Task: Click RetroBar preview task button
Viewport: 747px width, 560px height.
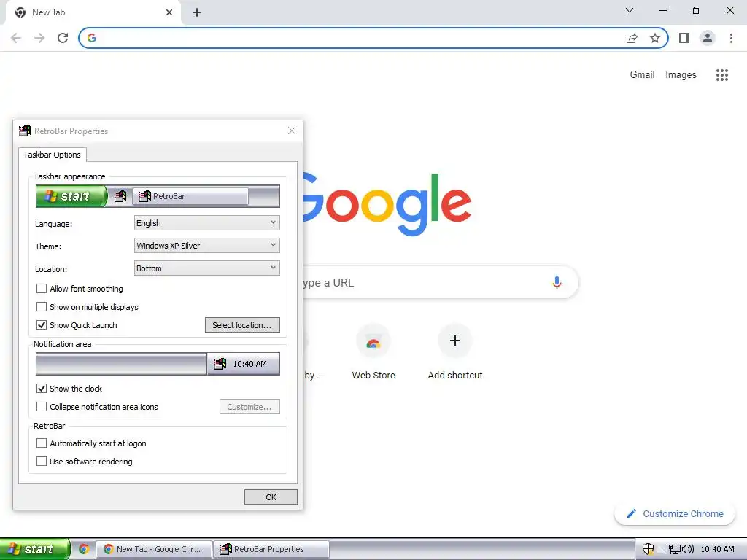Action: tap(190, 196)
